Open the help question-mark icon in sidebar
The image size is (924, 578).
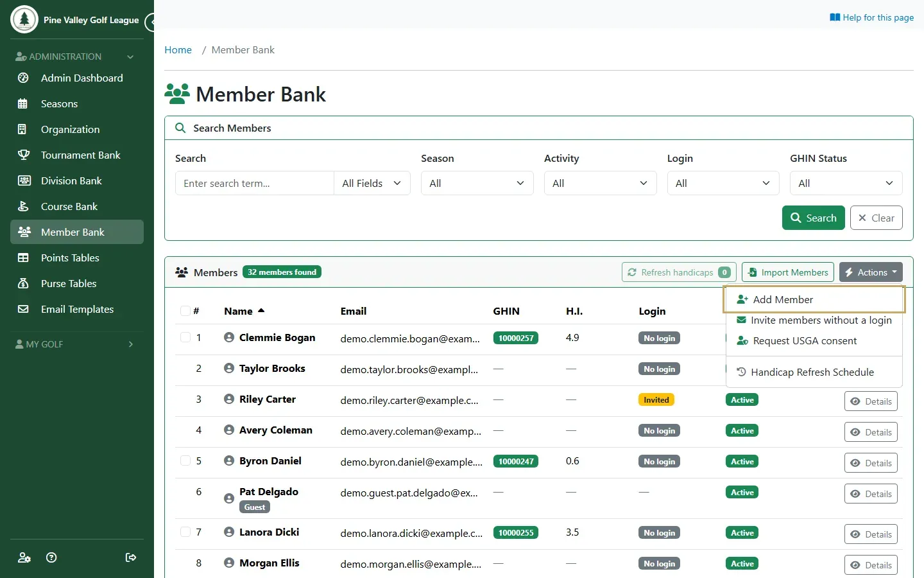point(52,557)
